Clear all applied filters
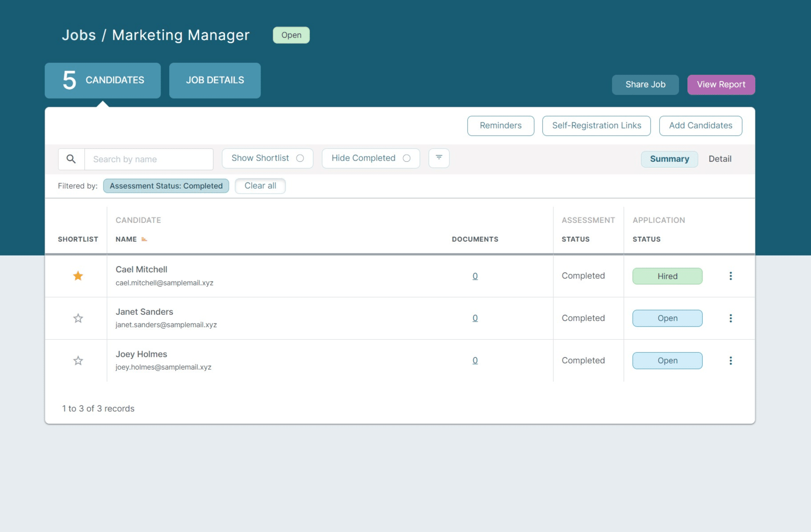This screenshot has width=811, height=532. click(x=260, y=186)
